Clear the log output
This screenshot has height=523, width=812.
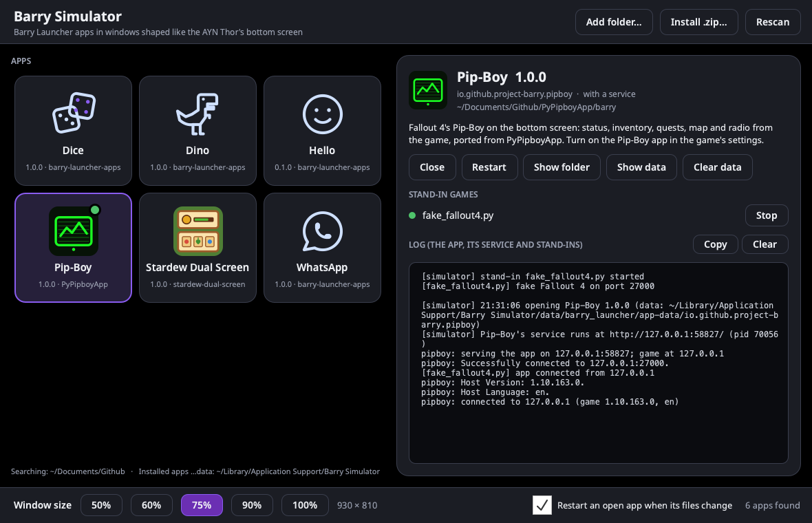[765, 244]
